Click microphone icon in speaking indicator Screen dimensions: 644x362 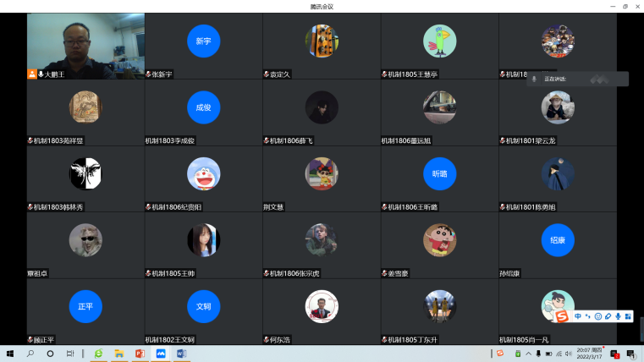click(x=533, y=79)
